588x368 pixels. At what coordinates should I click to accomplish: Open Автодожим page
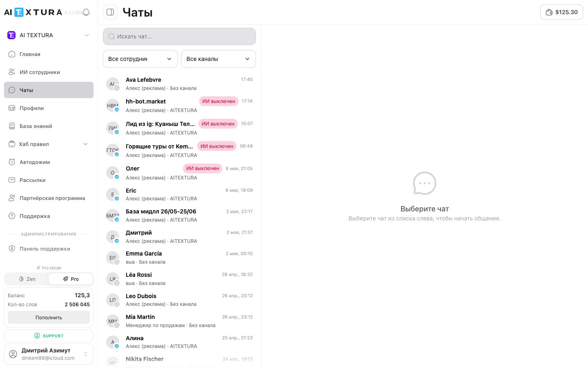(49, 162)
